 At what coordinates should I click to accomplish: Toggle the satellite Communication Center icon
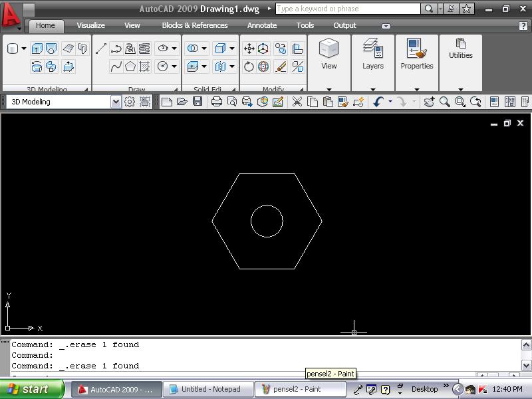pyautogui.click(x=451, y=9)
